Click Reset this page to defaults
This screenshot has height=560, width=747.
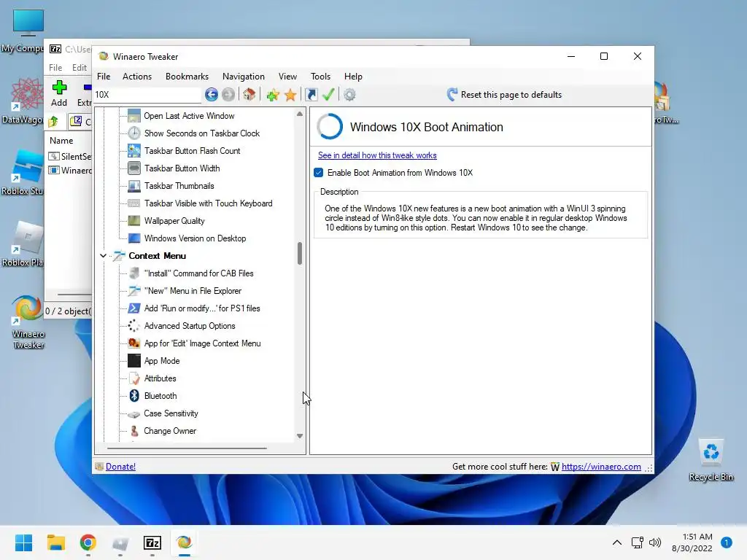click(x=504, y=95)
